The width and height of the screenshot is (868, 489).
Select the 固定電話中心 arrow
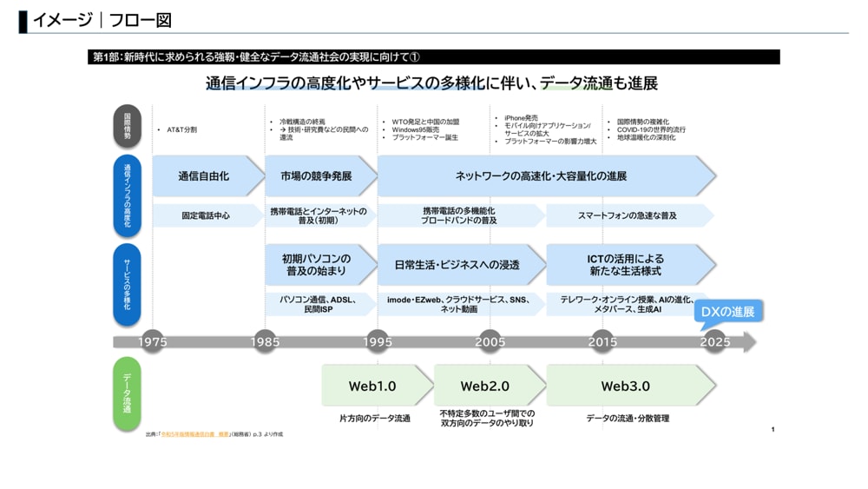(207, 215)
